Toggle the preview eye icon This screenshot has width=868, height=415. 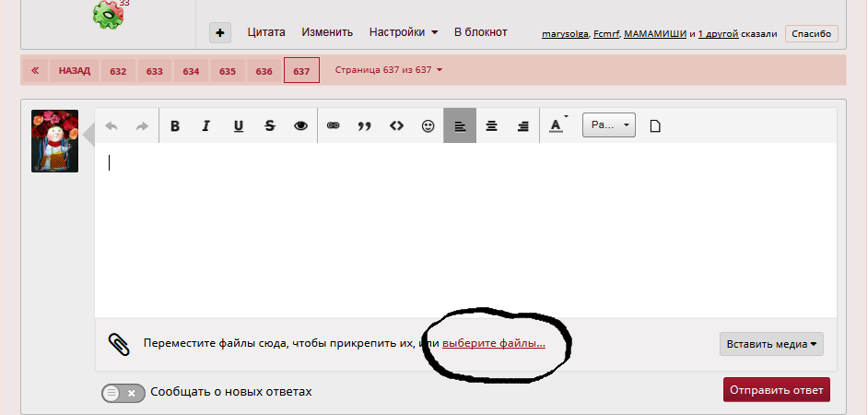[x=300, y=126]
